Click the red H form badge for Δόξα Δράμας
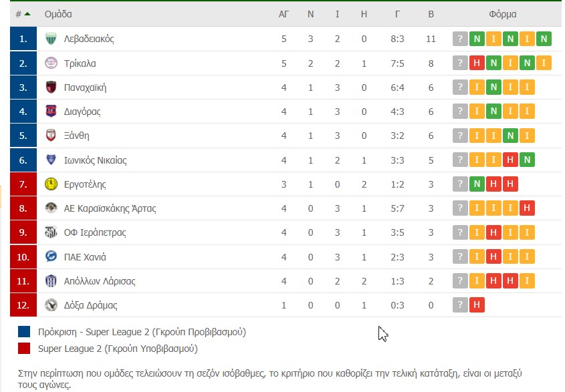565x392 pixels. click(x=477, y=305)
